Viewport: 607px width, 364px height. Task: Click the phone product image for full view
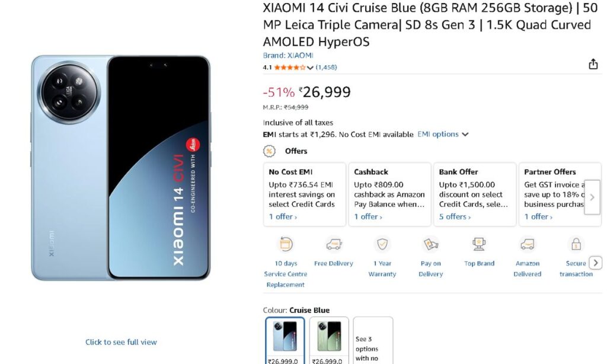(x=121, y=168)
